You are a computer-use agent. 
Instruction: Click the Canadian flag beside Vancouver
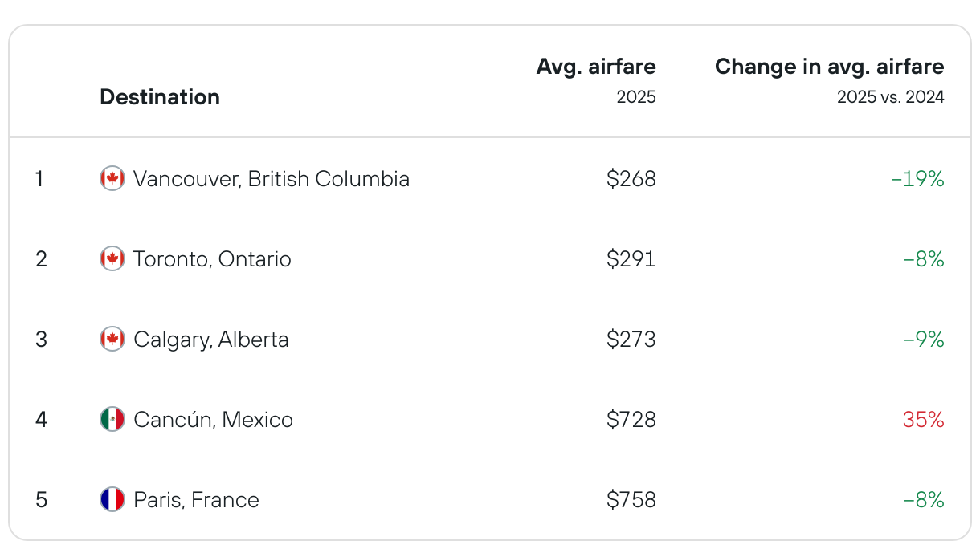pyautogui.click(x=112, y=178)
